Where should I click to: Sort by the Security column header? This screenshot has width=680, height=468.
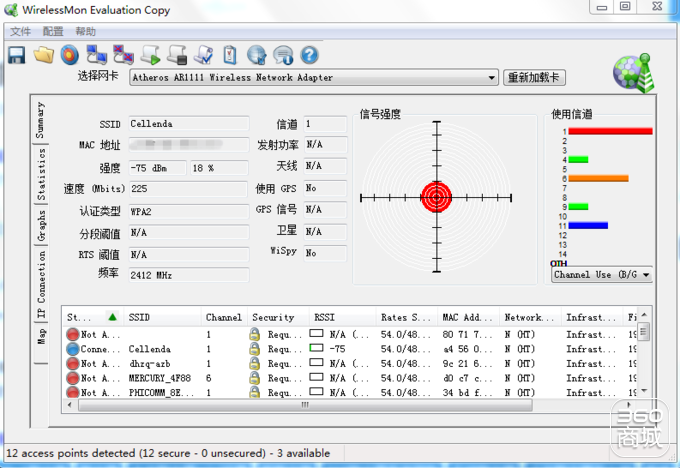point(278,317)
